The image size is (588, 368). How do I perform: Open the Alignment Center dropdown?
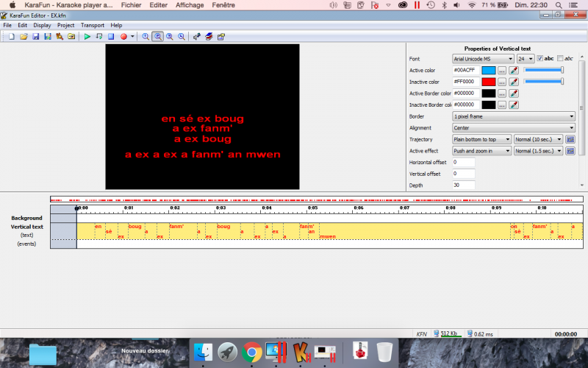513,127
